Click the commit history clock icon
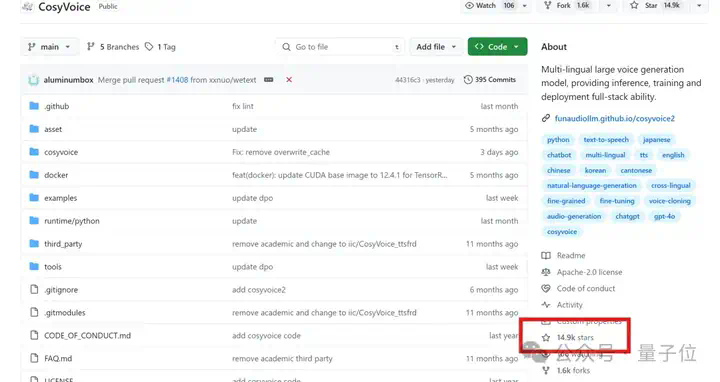The width and height of the screenshot is (720, 382). pos(468,79)
